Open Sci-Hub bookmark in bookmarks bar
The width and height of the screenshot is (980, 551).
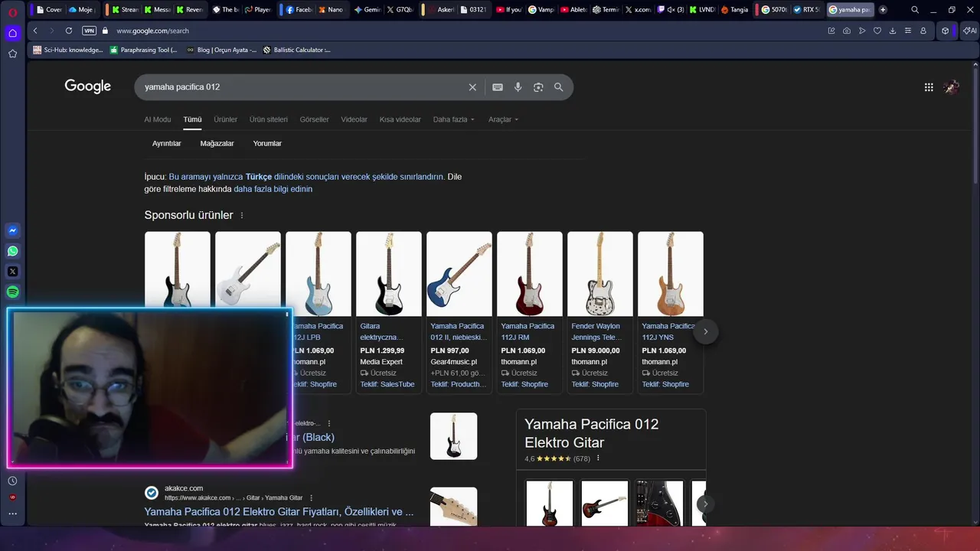point(67,50)
